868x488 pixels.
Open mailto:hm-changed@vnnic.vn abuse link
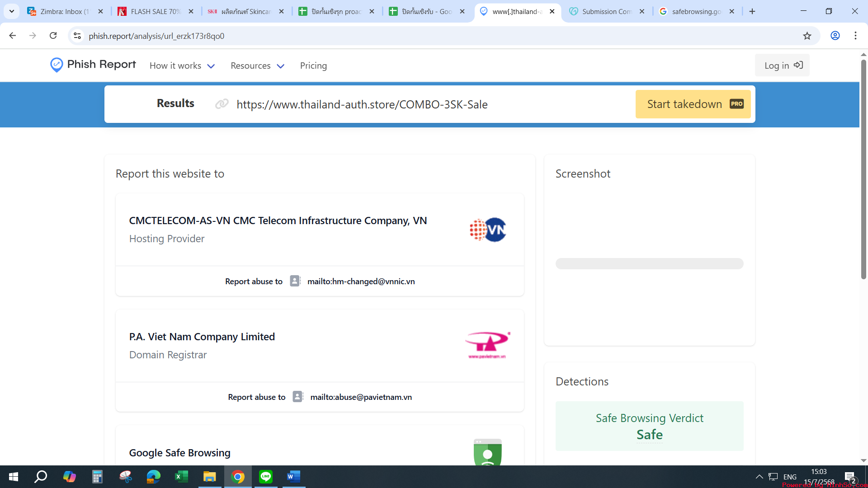click(x=361, y=281)
